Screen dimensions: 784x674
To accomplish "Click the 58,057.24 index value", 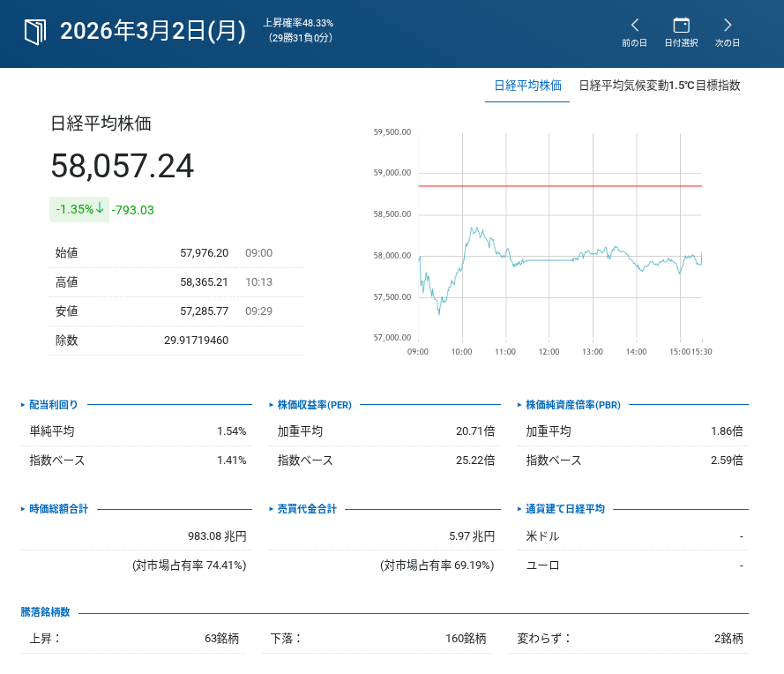I will click(123, 167).
